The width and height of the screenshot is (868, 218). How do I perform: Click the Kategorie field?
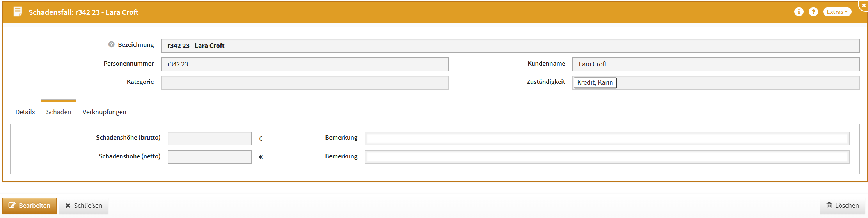click(304, 83)
